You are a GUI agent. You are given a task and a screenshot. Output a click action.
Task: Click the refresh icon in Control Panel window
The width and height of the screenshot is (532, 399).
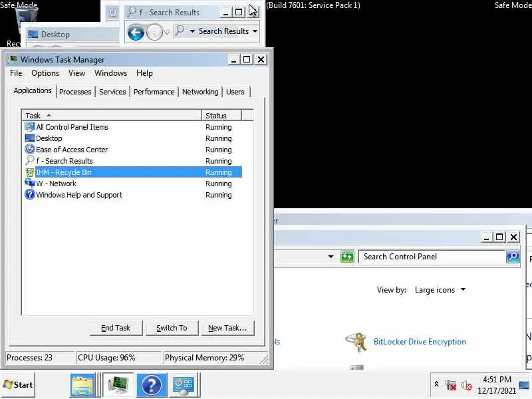click(346, 257)
